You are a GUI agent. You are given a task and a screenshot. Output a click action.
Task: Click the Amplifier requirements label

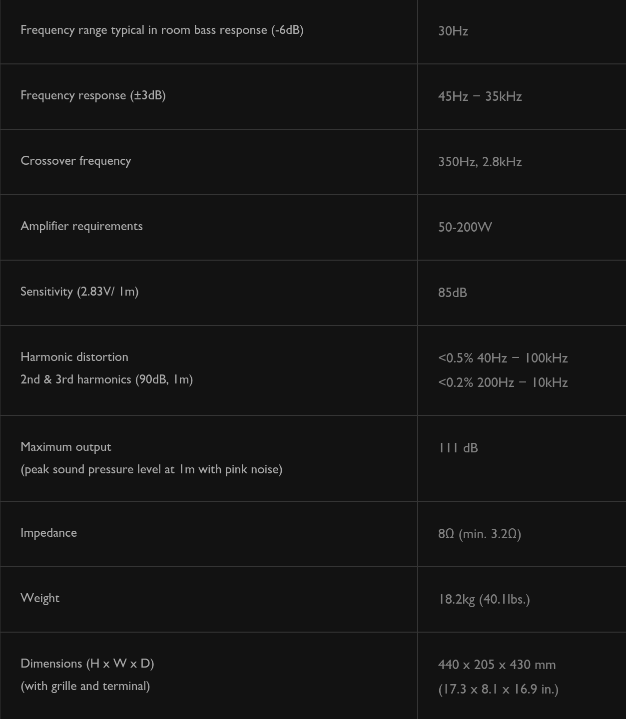(x=82, y=226)
